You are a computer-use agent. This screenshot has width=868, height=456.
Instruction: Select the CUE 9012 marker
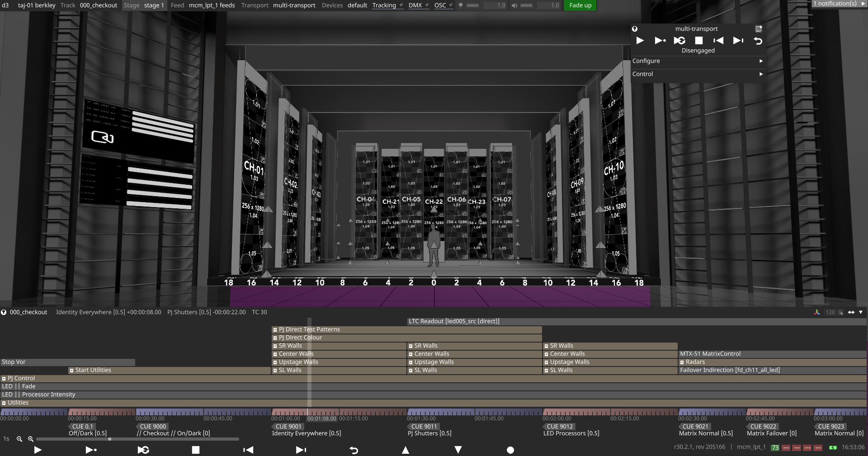click(559, 427)
